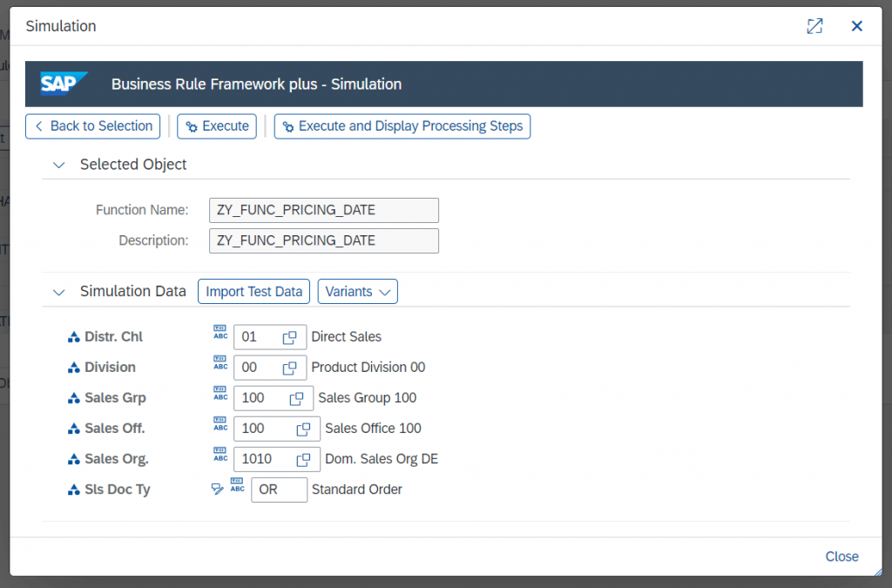Screen dimensions: 892x588
Task: Close the Simulation dialog with the X
Action: point(857,26)
